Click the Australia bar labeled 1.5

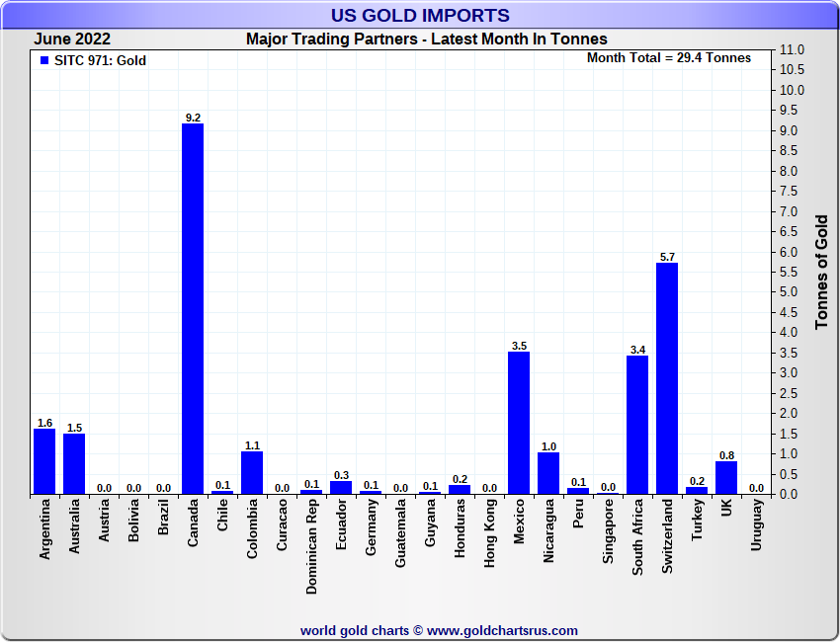(x=74, y=463)
